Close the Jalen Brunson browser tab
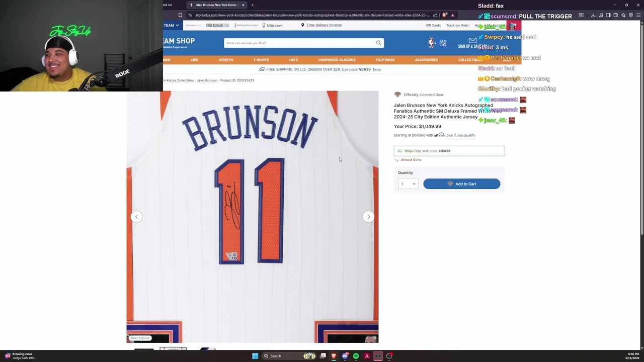 point(243,5)
